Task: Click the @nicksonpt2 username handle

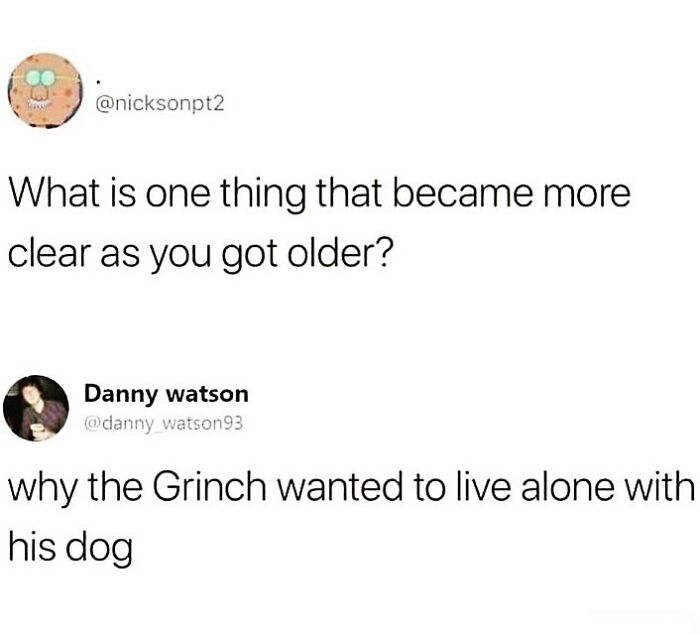Action: 159,104
